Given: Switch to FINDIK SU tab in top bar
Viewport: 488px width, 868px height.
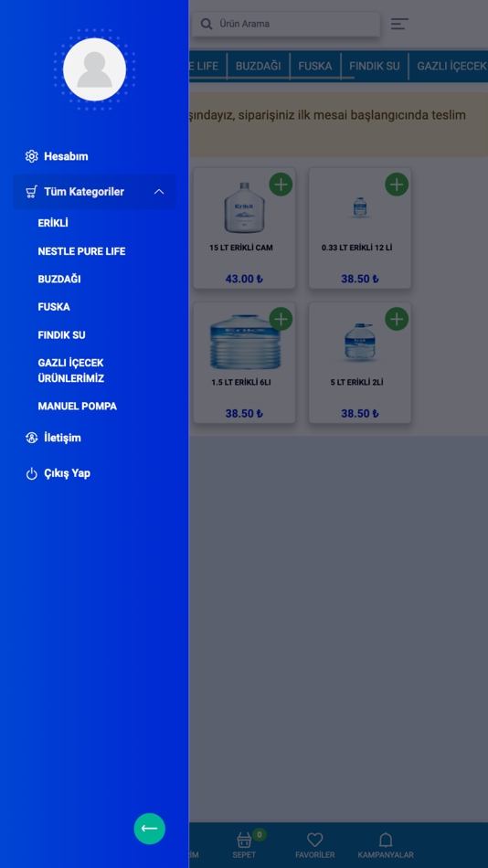Looking at the screenshot, I should click(x=375, y=67).
